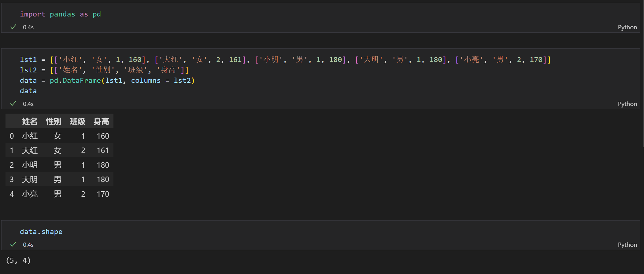Click the 姓名 column header
Screen dimensions: 644x274
(x=30, y=122)
